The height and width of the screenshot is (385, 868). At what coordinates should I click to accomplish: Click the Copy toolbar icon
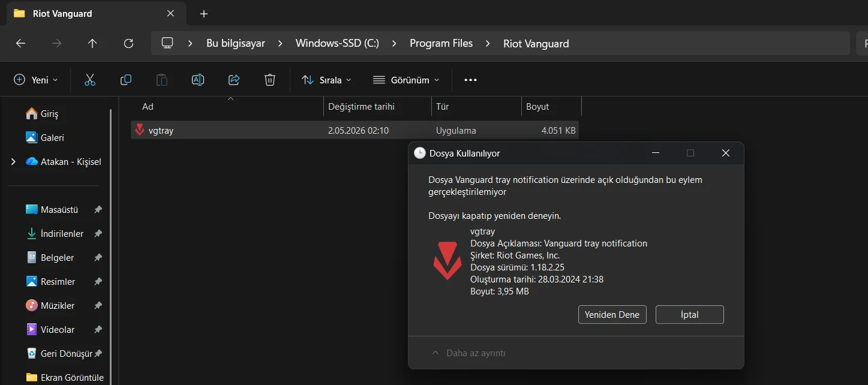pos(126,80)
